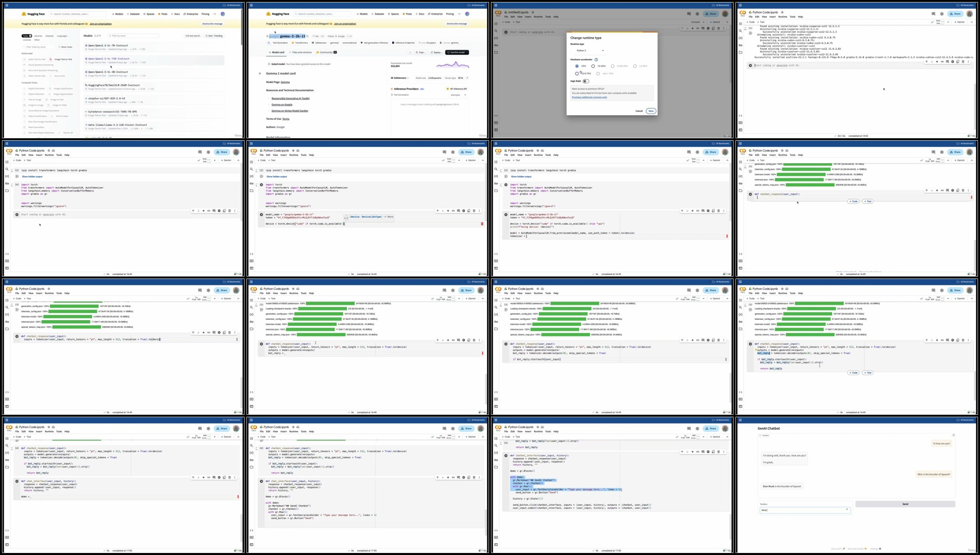Select the L4 GPU accelerator
Screen dimensions: 980x555
coord(635,66)
